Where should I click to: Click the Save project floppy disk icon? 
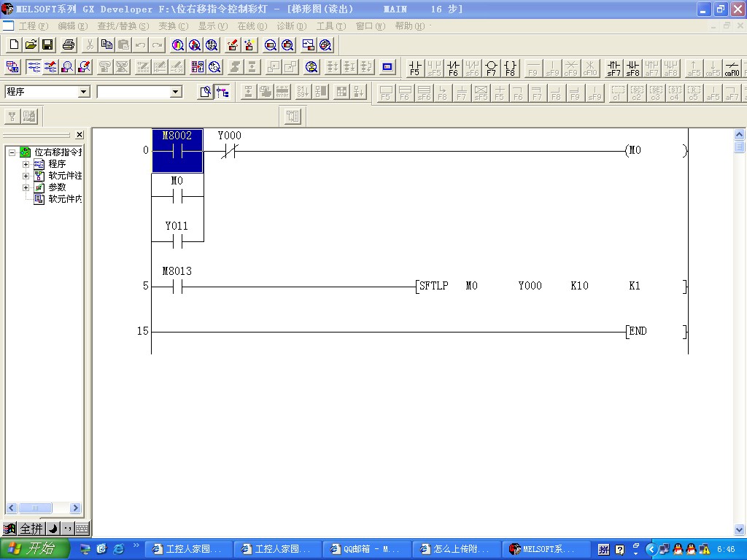47,45
